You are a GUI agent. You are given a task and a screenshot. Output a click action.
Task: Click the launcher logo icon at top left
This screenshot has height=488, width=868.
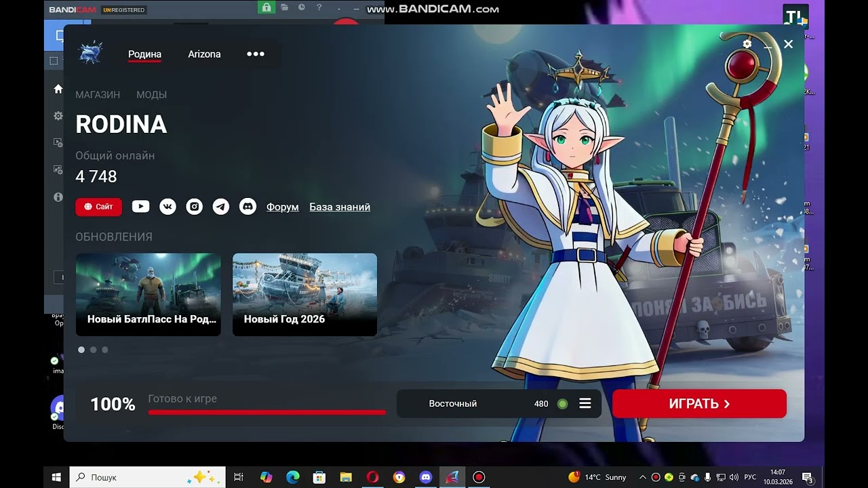coord(90,54)
